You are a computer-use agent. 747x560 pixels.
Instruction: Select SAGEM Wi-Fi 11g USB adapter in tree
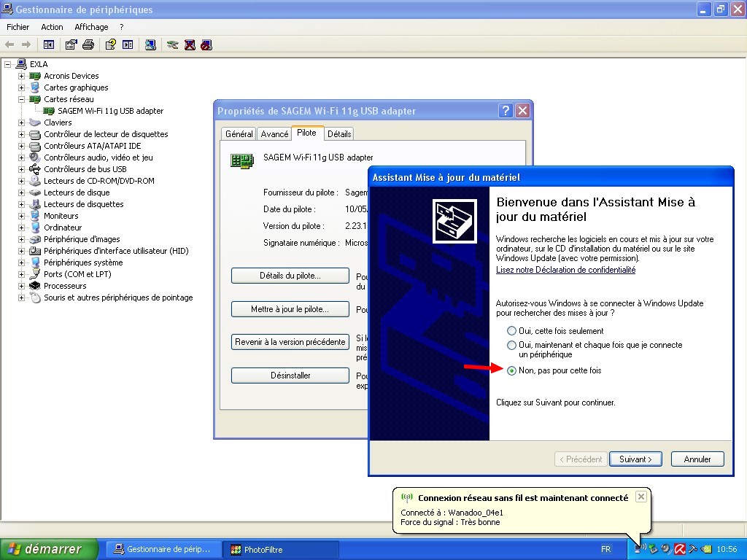[x=111, y=111]
